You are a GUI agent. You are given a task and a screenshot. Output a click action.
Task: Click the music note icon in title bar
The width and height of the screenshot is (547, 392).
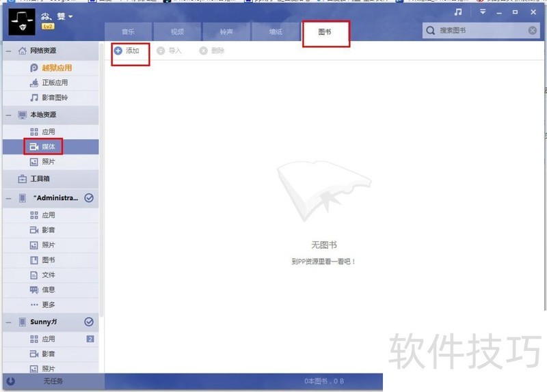(x=458, y=12)
